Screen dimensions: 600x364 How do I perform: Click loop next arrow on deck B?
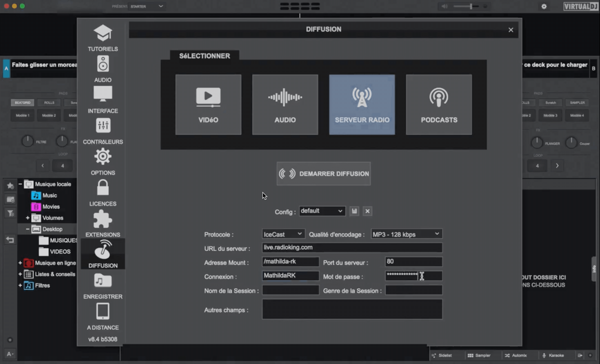coord(557,166)
